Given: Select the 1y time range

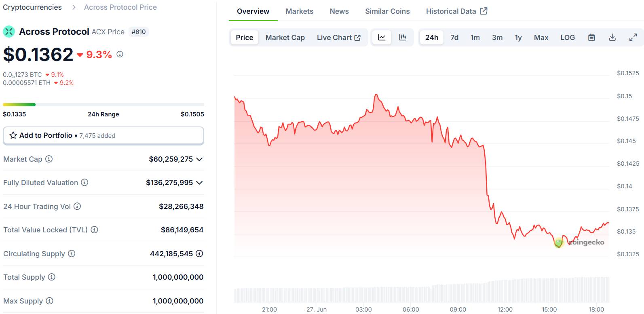Looking at the screenshot, I should pos(518,37).
